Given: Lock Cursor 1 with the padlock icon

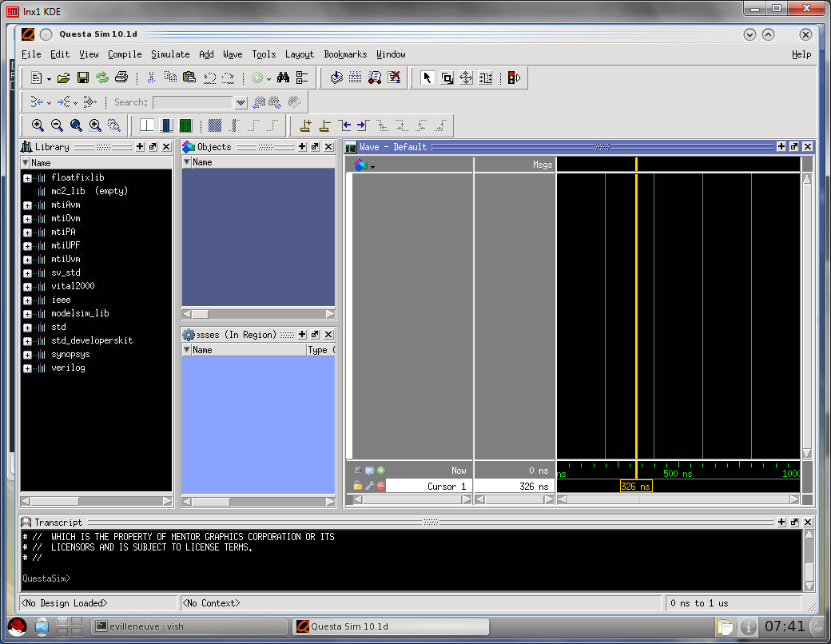Looking at the screenshot, I should click(x=358, y=486).
